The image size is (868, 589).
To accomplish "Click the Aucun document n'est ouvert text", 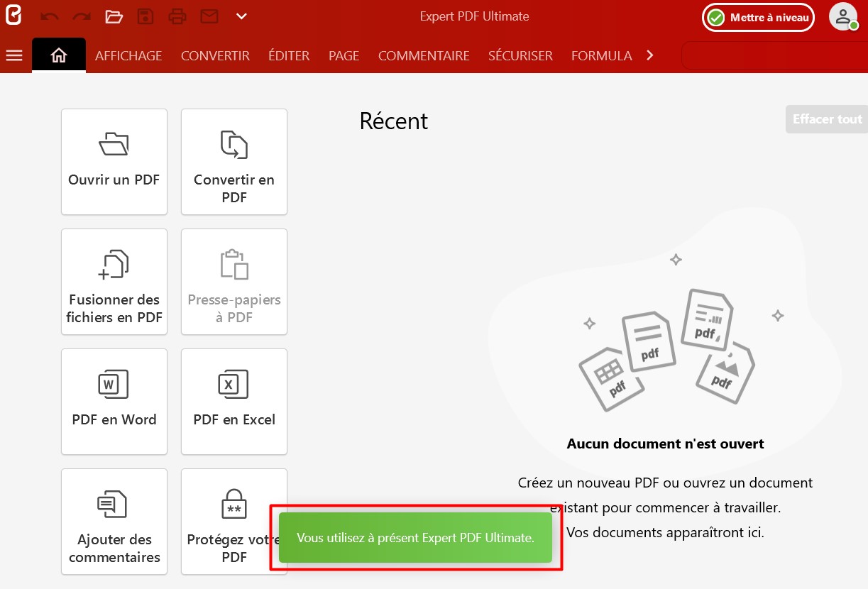I will pyautogui.click(x=666, y=444).
